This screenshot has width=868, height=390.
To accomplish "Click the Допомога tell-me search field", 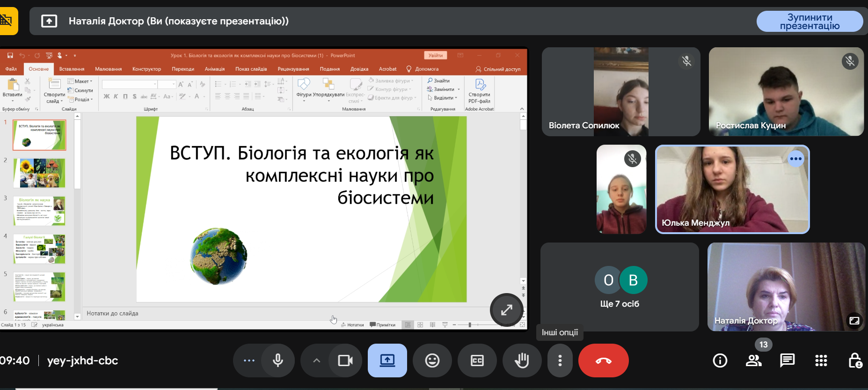I will click(x=423, y=69).
